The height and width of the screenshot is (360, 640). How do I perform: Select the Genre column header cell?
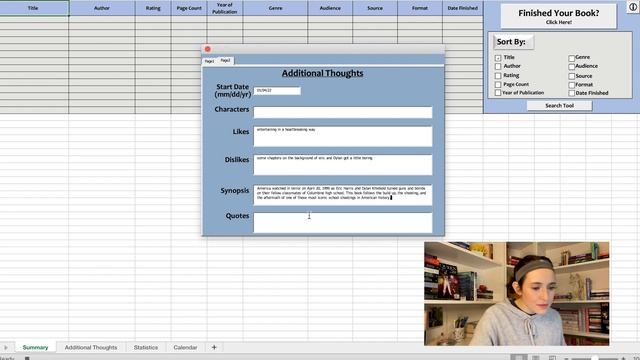(x=276, y=8)
